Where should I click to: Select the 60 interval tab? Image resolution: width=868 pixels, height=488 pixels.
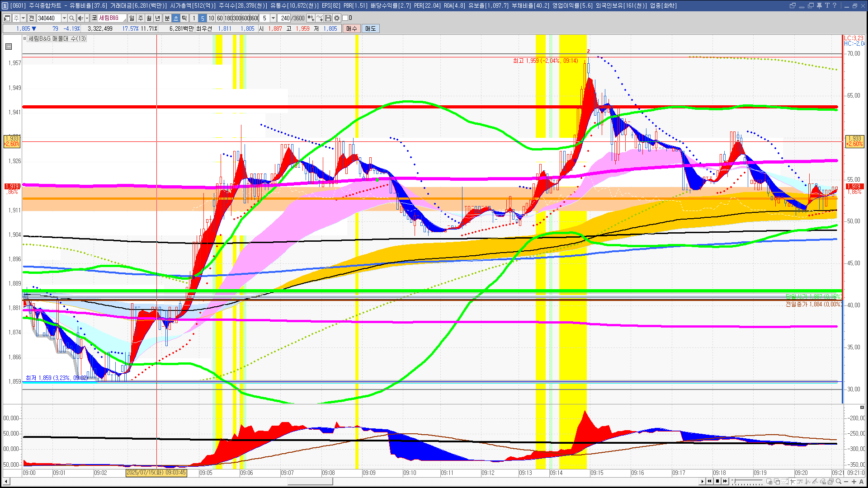coord(220,18)
